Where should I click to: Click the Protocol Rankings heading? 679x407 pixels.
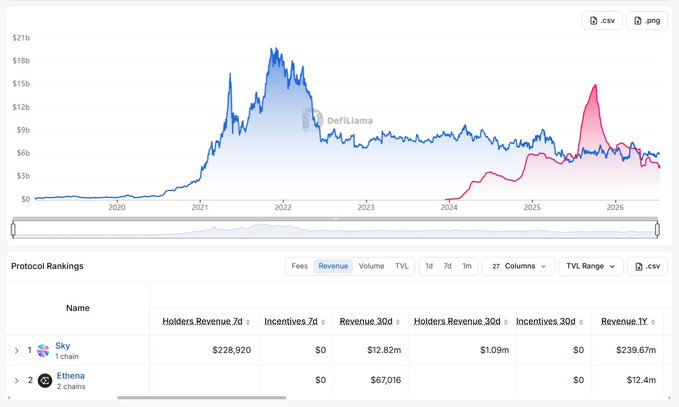pyautogui.click(x=47, y=266)
